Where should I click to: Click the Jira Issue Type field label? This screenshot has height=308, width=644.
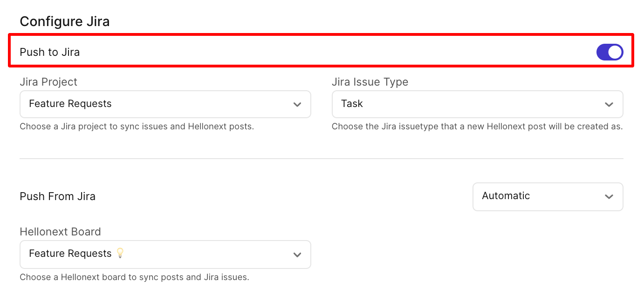point(370,82)
